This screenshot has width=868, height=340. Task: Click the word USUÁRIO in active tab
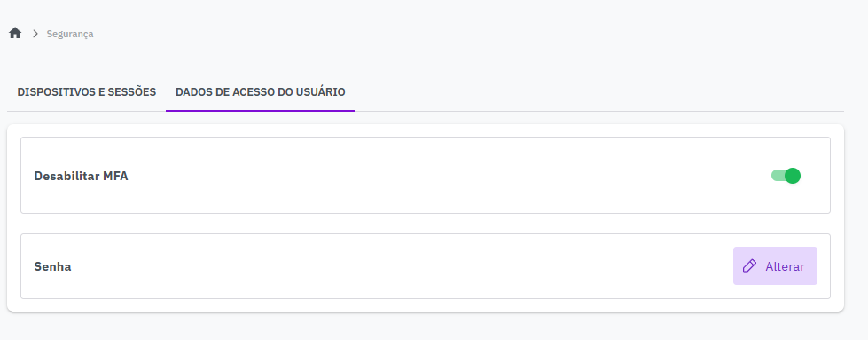[x=320, y=92]
